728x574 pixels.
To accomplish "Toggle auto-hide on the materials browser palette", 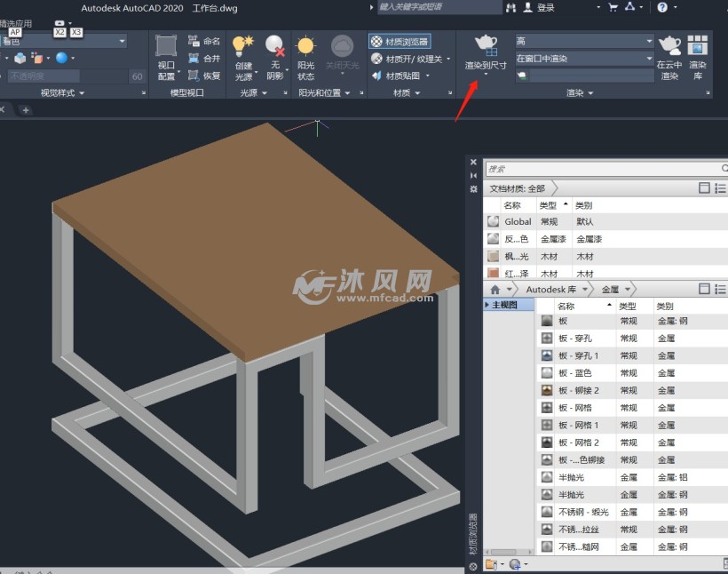I will (x=473, y=175).
